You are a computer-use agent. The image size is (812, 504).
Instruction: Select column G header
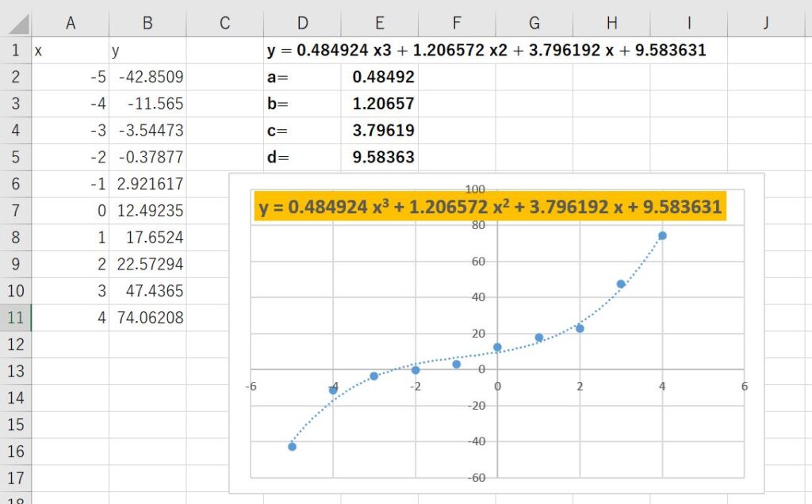tap(534, 23)
